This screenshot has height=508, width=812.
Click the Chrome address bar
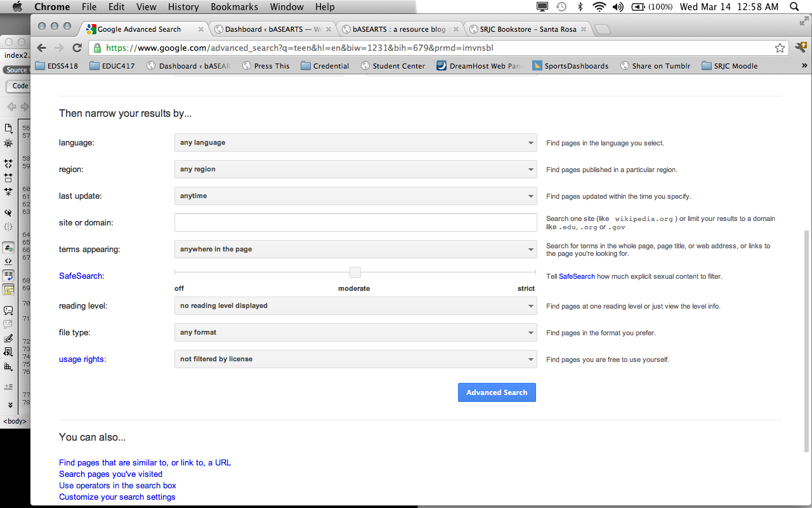(439, 48)
